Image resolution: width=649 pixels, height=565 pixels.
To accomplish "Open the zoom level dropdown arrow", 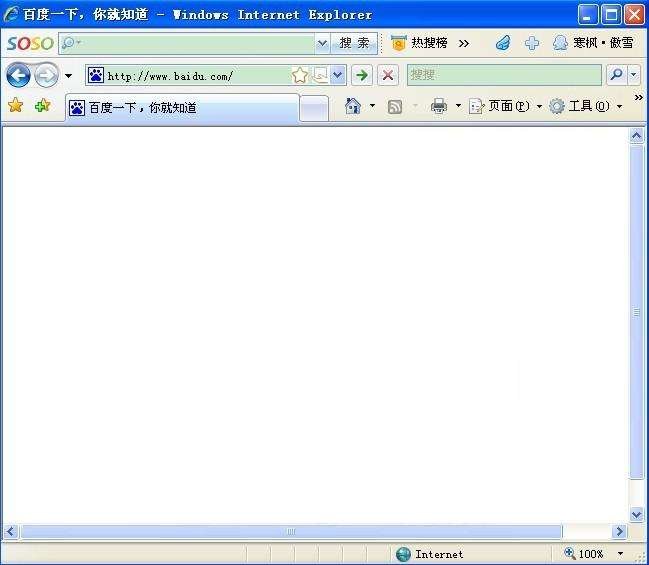I will 620,553.
